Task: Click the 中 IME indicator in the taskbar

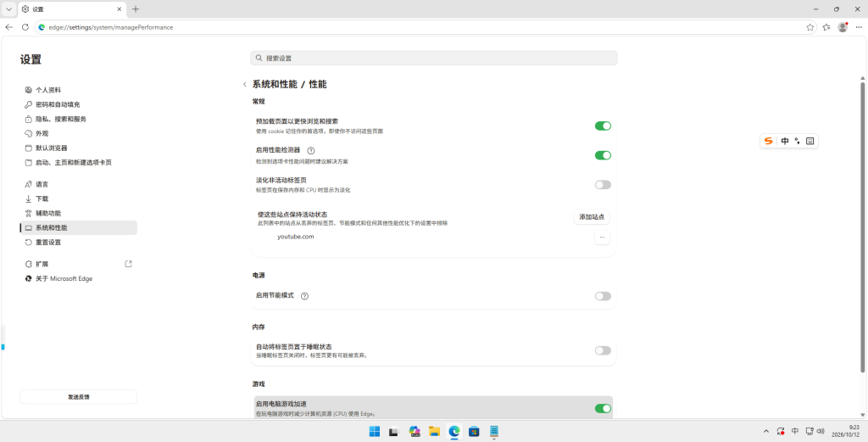Action: pyautogui.click(x=795, y=431)
